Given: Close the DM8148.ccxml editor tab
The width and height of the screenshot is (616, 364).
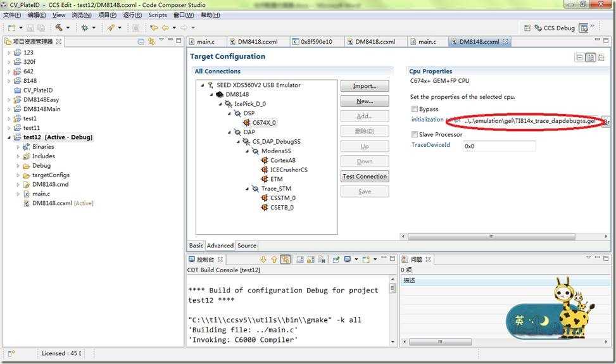Looking at the screenshot, I should [506, 41].
